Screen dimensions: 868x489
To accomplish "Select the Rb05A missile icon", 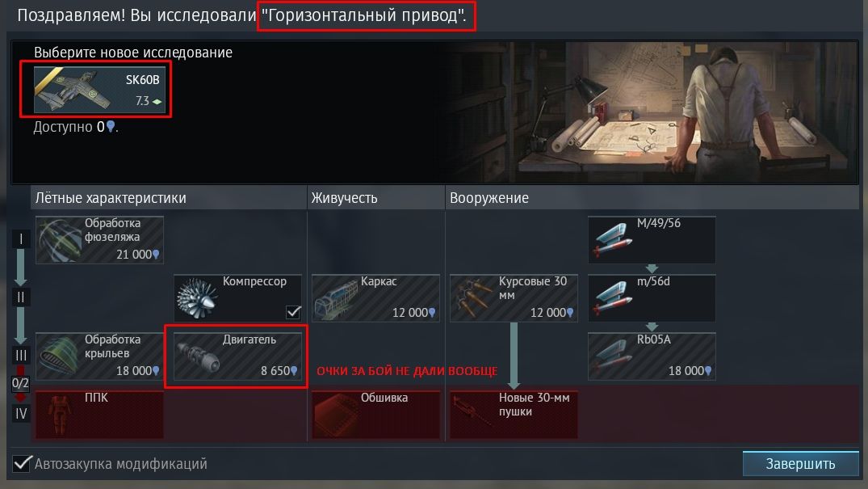I will click(x=612, y=357).
